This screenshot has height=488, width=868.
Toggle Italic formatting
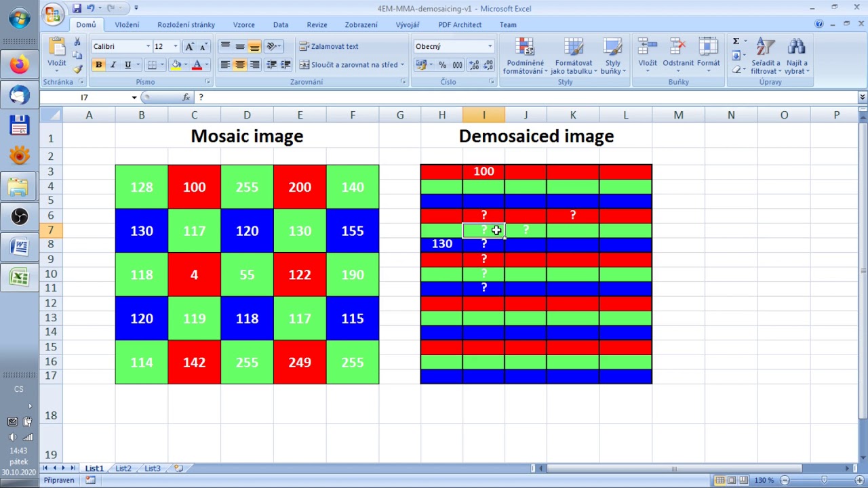(113, 65)
